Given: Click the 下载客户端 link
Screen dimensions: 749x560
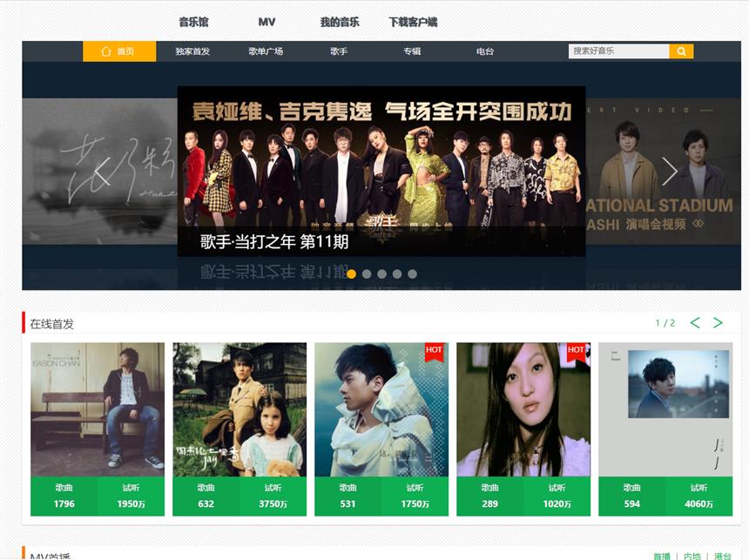Looking at the screenshot, I should pos(413,22).
